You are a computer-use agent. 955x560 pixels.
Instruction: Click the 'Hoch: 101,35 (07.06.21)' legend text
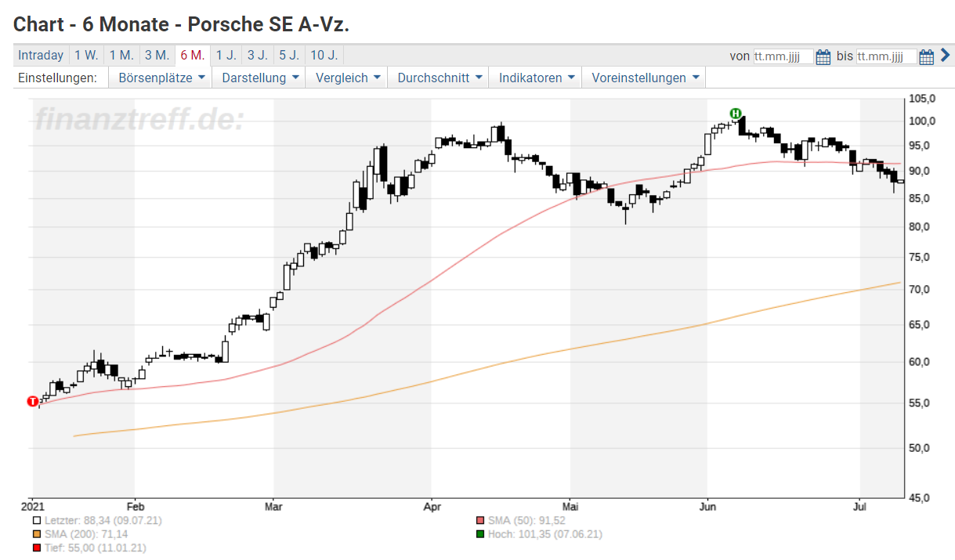[x=544, y=534]
